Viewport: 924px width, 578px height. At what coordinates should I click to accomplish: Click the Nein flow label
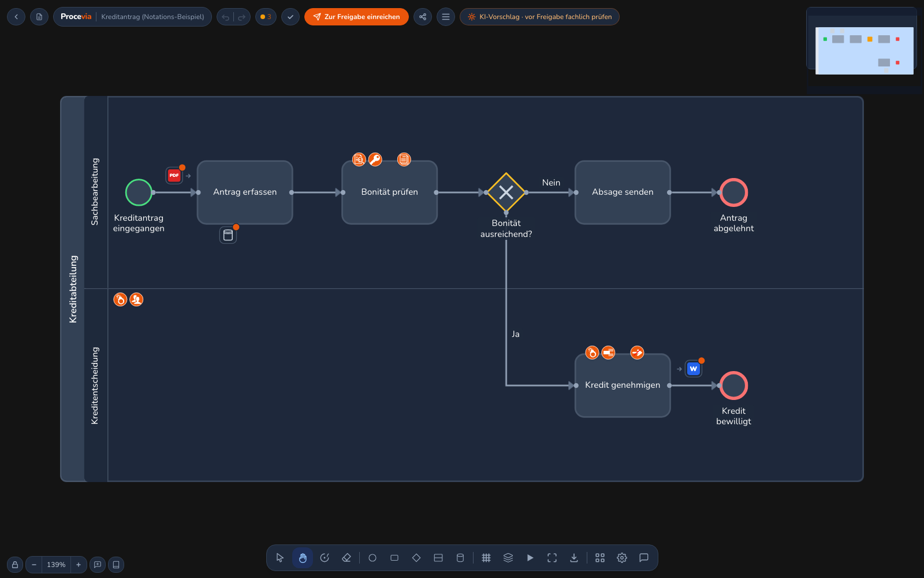pyautogui.click(x=551, y=183)
